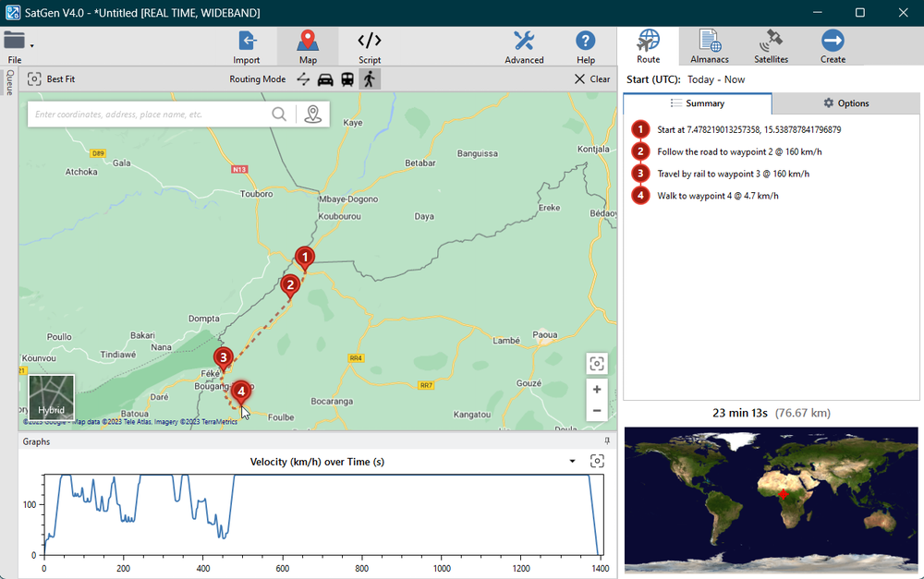924x579 pixels.
Task: Open the Help icon
Action: (x=586, y=46)
